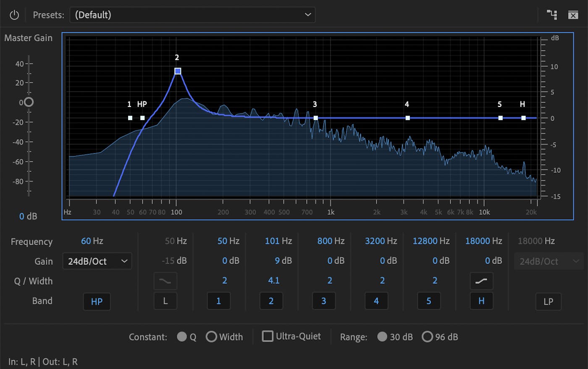Image resolution: width=588 pixels, height=369 pixels.
Task: Select the H control point on graph
Action: (523, 118)
